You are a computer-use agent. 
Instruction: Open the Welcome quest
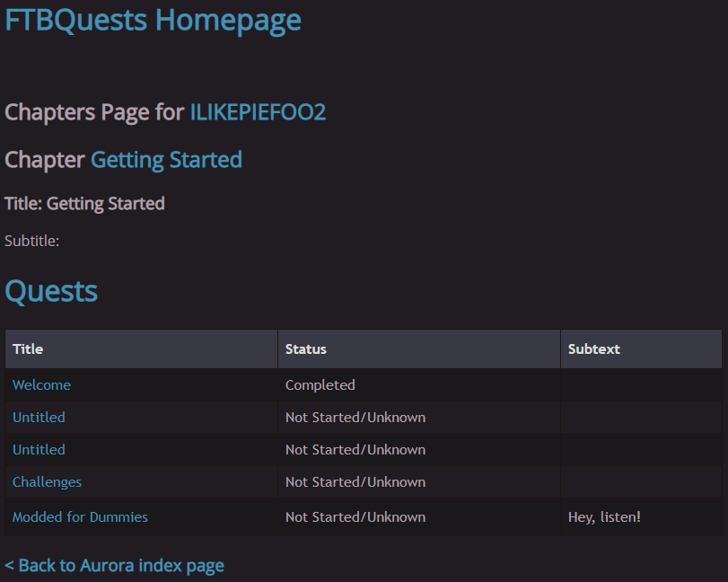41,384
